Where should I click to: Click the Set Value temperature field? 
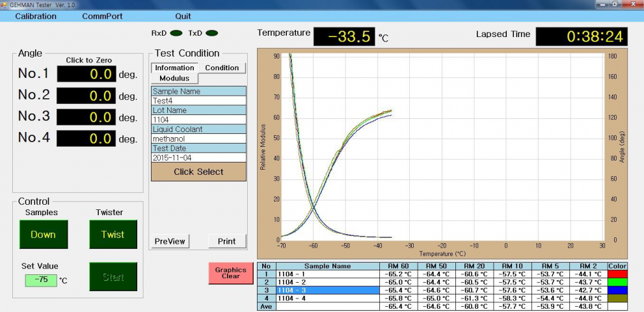(x=41, y=280)
